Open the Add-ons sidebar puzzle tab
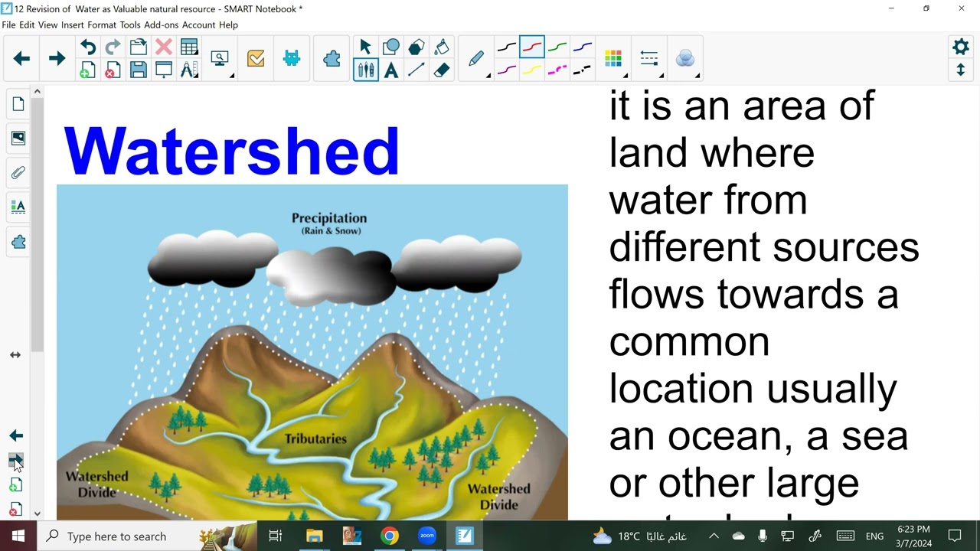980x551 pixels. pyautogui.click(x=18, y=242)
